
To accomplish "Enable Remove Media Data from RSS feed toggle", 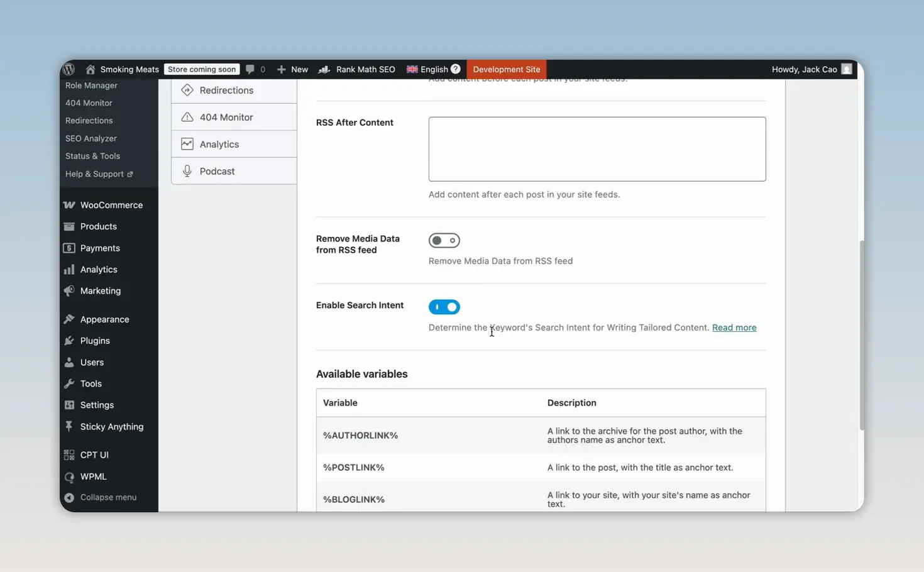I will click(x=444, y=240).
